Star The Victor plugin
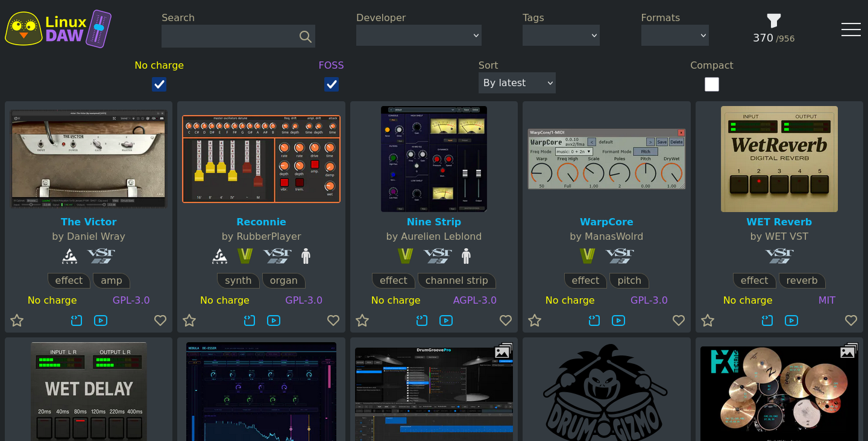The image size is (868, 441). (17, 321)
